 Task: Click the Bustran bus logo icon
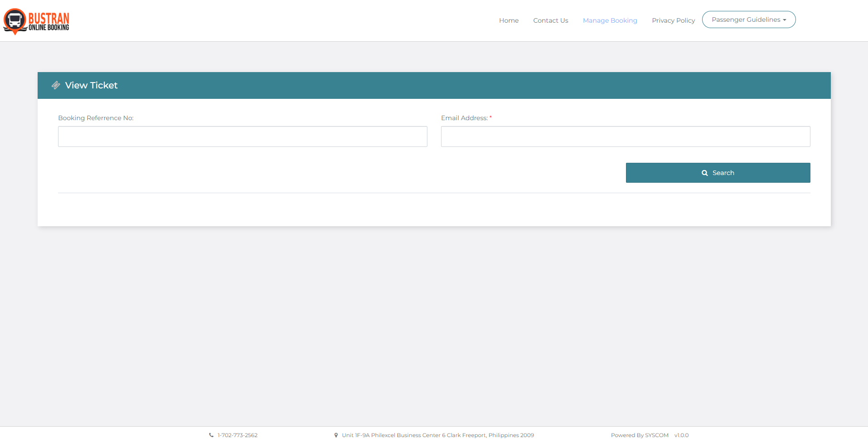(x=15, y=20)
